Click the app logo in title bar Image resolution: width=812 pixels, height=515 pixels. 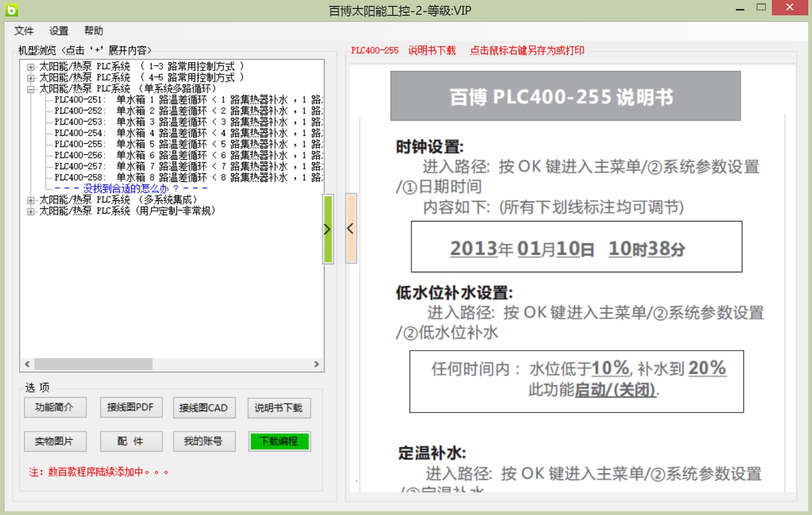pos(12,10)
